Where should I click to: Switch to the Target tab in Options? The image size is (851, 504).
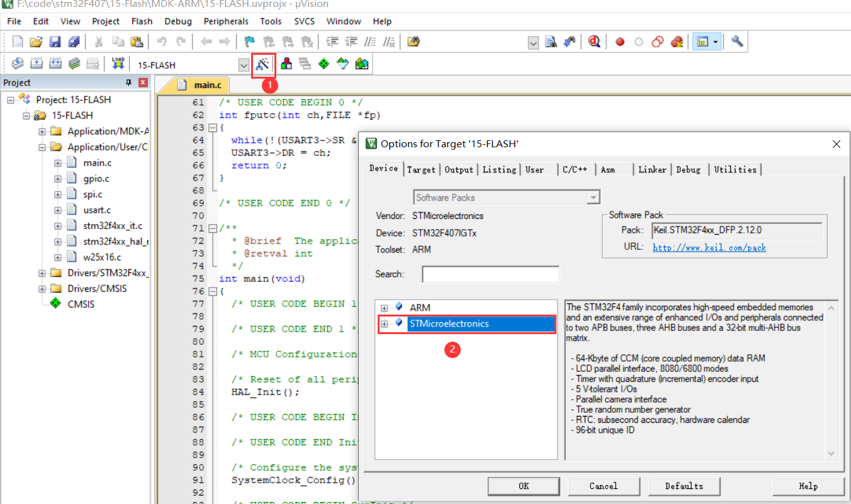[x=421, y=170]
